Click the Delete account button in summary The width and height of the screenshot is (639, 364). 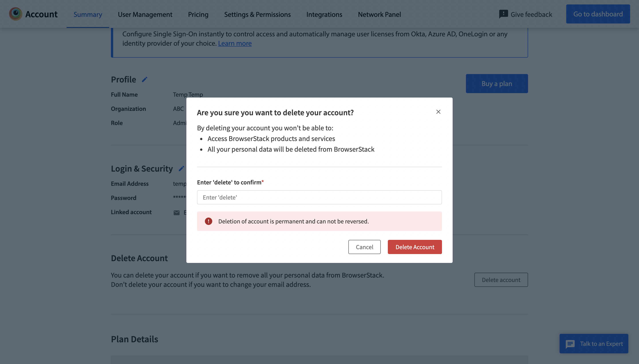[x=501, y=279]
